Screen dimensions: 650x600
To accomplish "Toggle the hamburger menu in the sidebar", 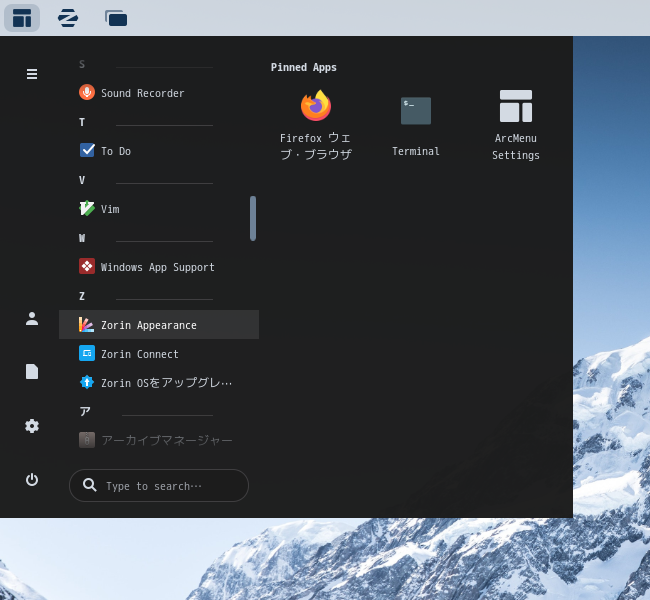I will point(32,74).
